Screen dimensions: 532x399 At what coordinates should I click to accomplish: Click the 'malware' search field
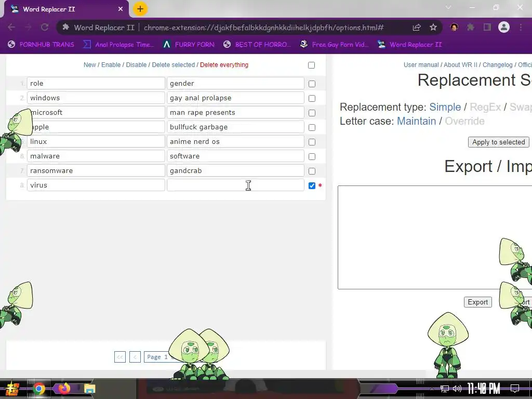[x=96, y=156]
